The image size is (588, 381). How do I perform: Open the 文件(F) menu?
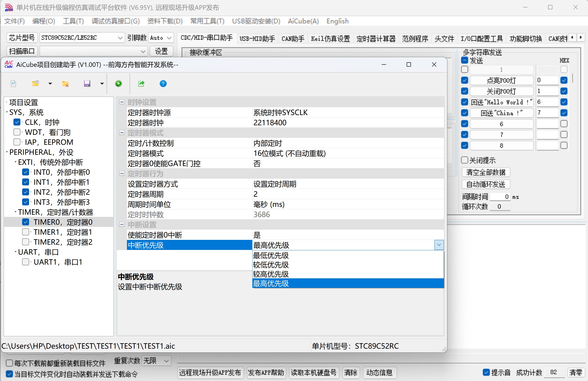coord(15,21)
